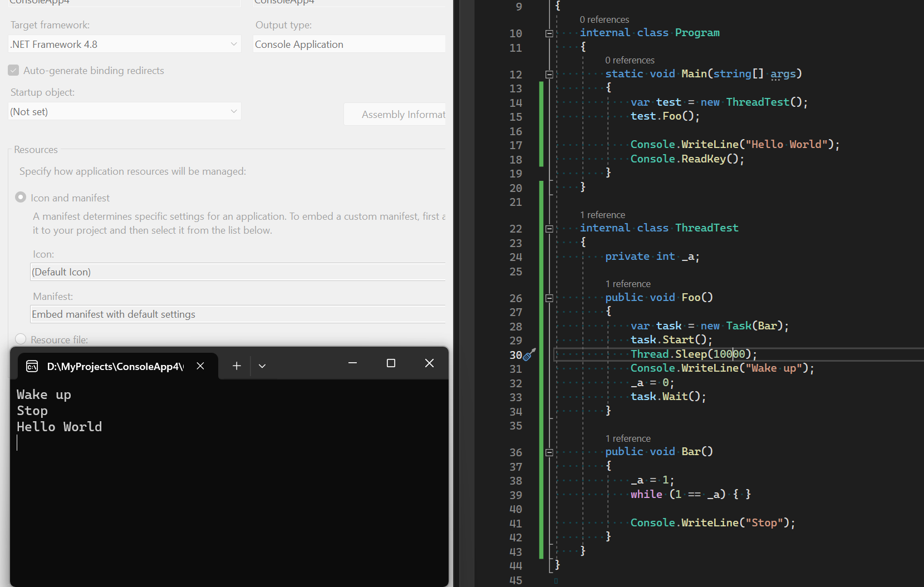Select the Icon and manifest radio button
Image resolution: width=924 pixels, height=587 pixels.
click(x=21, y=198)
